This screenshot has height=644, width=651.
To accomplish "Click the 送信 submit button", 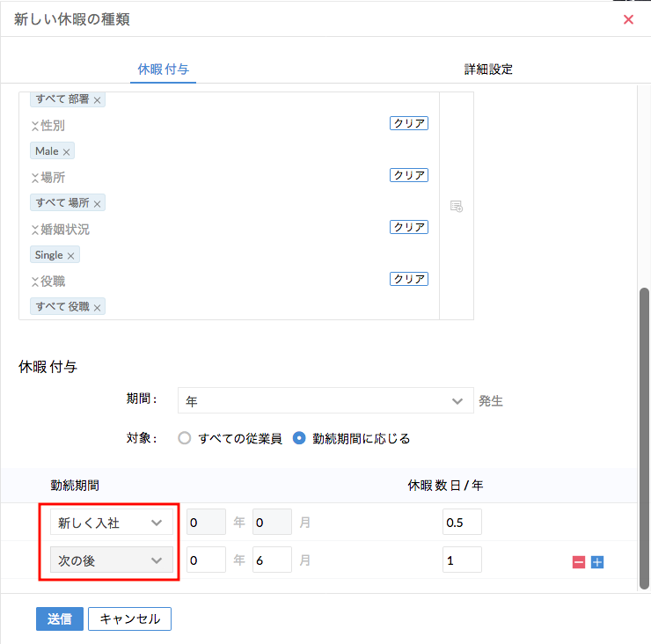I will click(59, 618).
